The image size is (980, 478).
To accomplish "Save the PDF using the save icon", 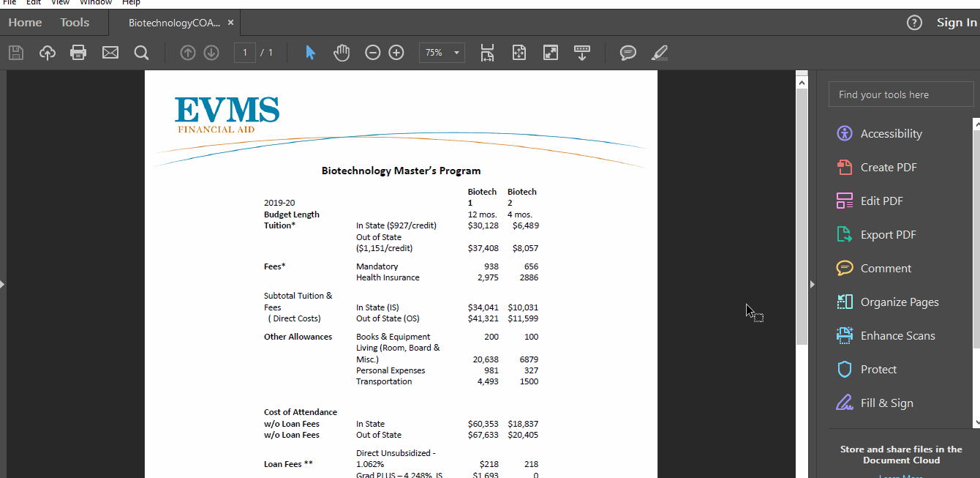I will [x=15, y=52].
